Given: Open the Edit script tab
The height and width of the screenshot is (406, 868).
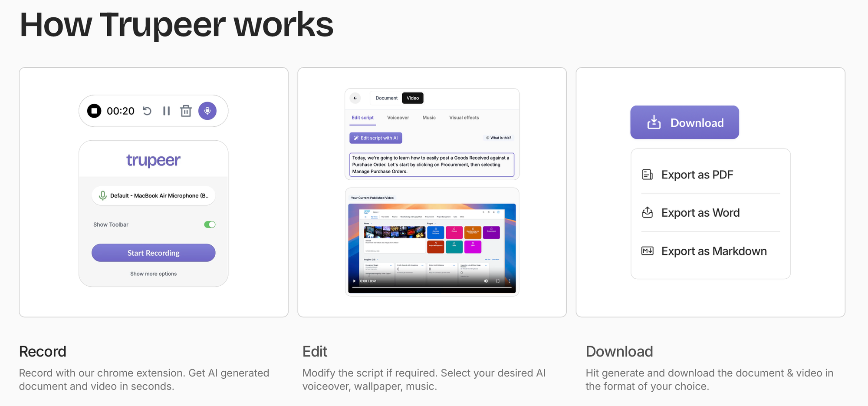Looking at the screenshot, I should 362,118.
